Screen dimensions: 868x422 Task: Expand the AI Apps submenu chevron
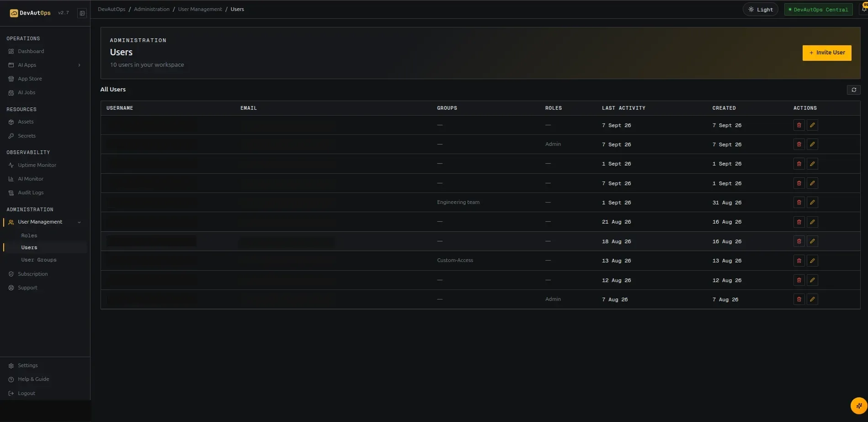[79, 65]
